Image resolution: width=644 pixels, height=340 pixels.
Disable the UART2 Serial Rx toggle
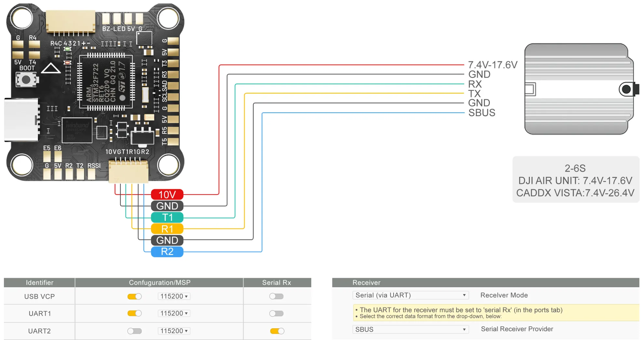277,331
